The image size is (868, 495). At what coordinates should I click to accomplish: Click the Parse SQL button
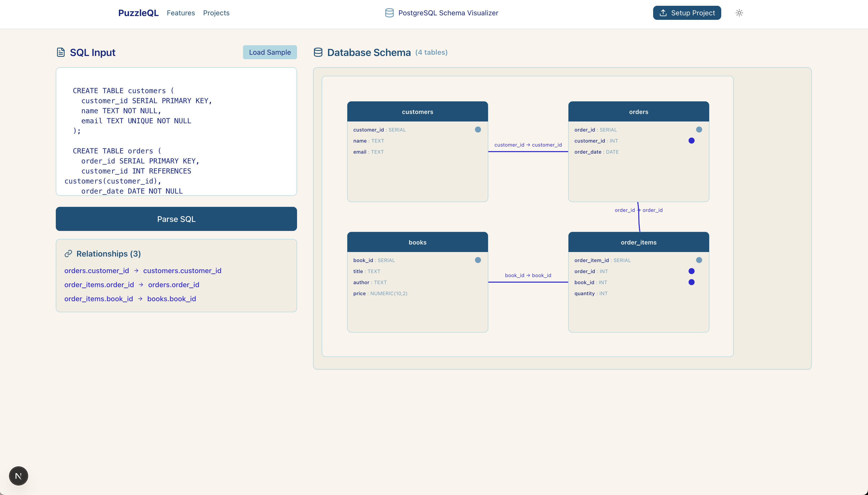pyautogui.click(x=176, y=219)
